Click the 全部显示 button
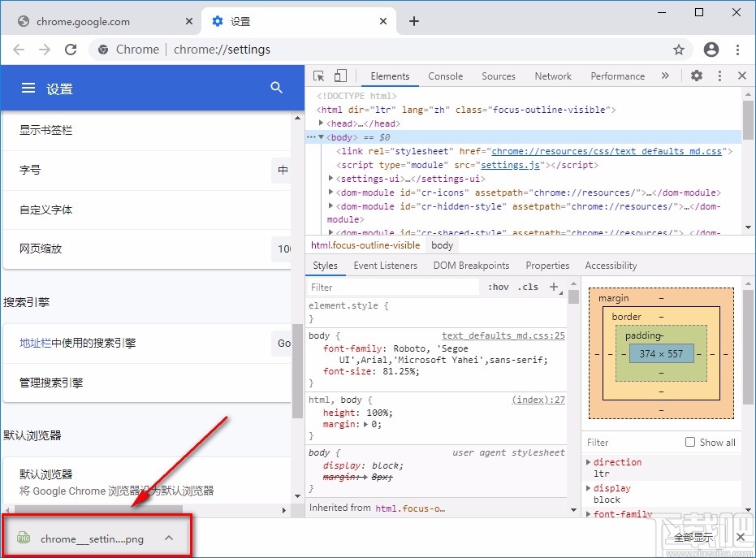Viewport: 756px width, 558px height. tap(693, 538)
